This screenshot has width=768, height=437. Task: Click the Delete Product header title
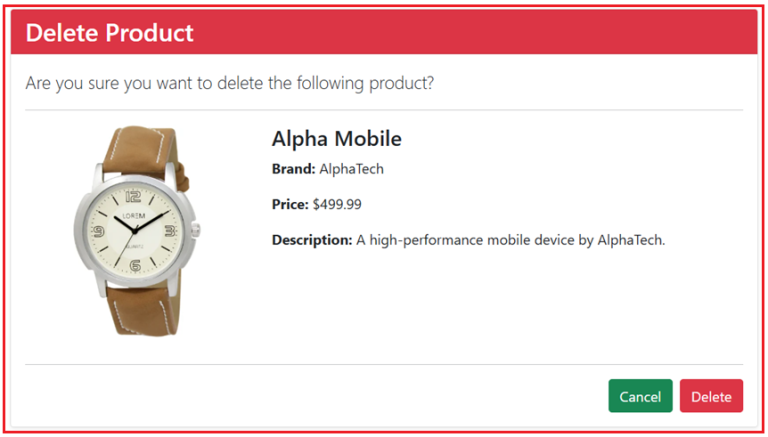109,33
